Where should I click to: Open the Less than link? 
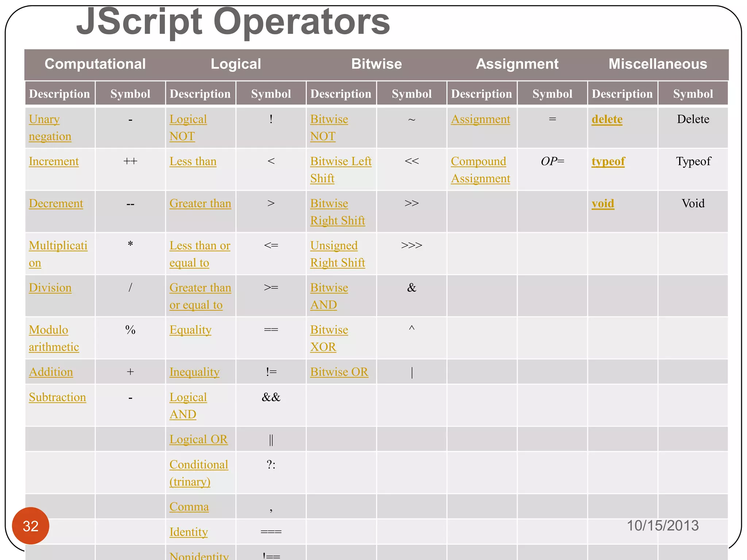click(x=193, y=161)
